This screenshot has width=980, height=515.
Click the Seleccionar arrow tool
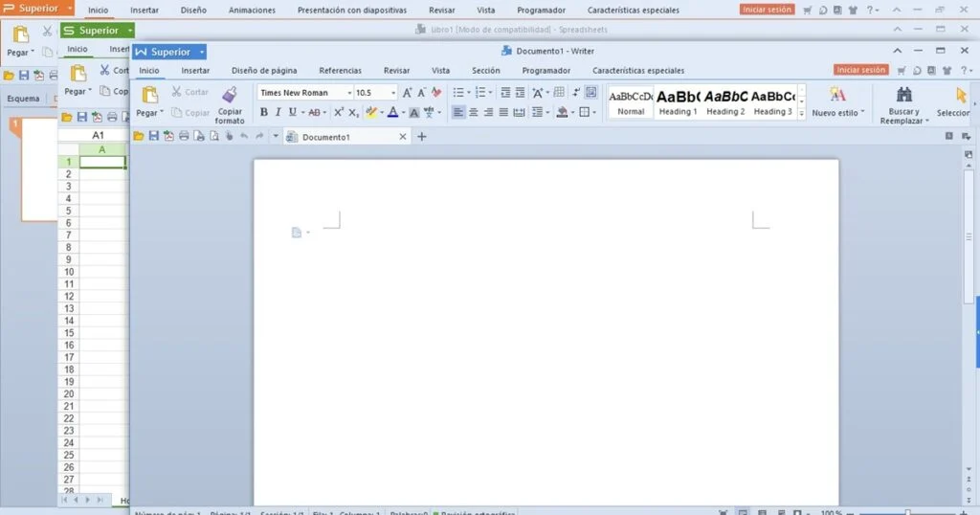click(960, 96)
